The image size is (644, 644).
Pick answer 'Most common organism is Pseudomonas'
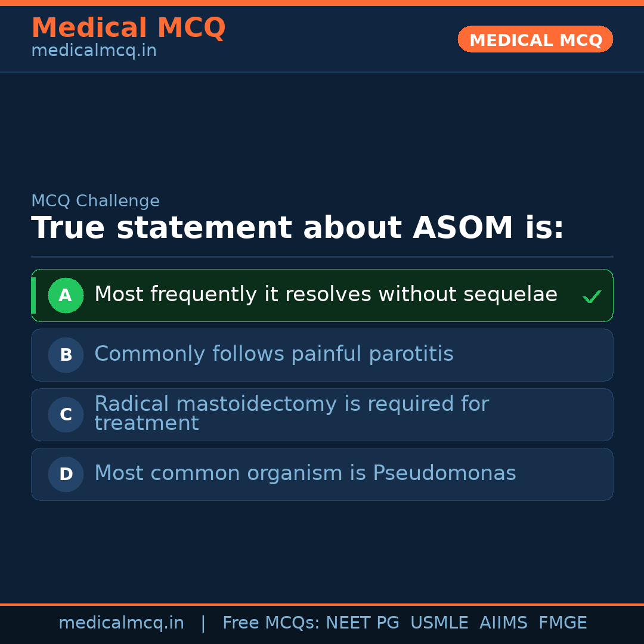coord(305,473)
